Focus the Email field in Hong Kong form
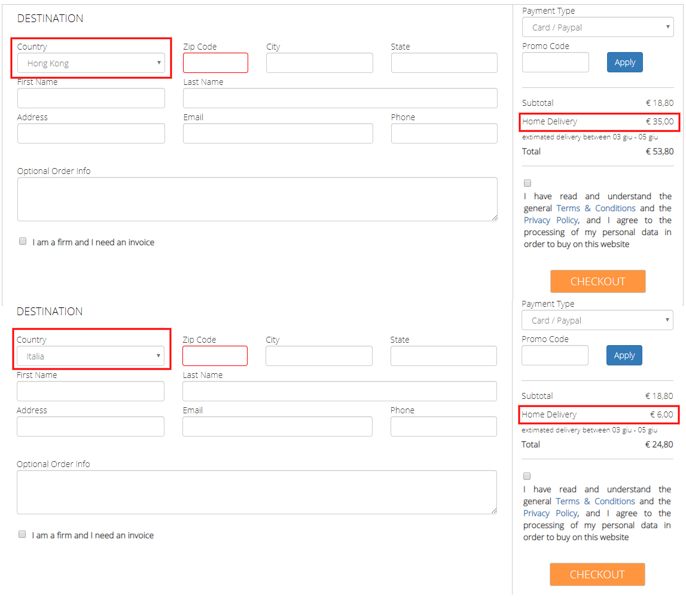This screenshot has width=686, height=616. coord(278,133)
